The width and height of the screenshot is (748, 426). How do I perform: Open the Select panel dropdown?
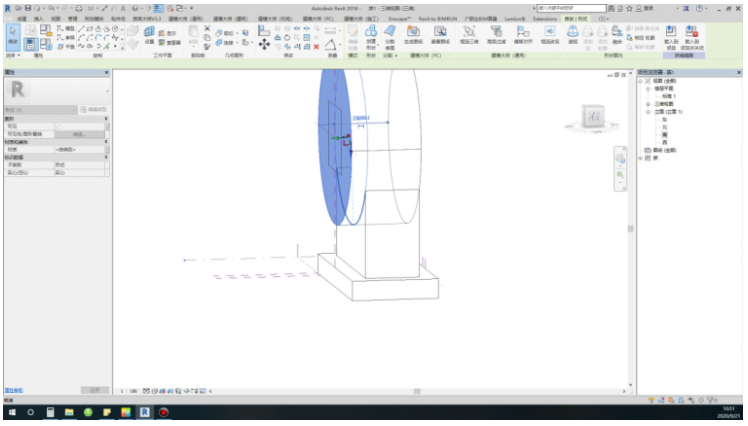coord(13,55)
